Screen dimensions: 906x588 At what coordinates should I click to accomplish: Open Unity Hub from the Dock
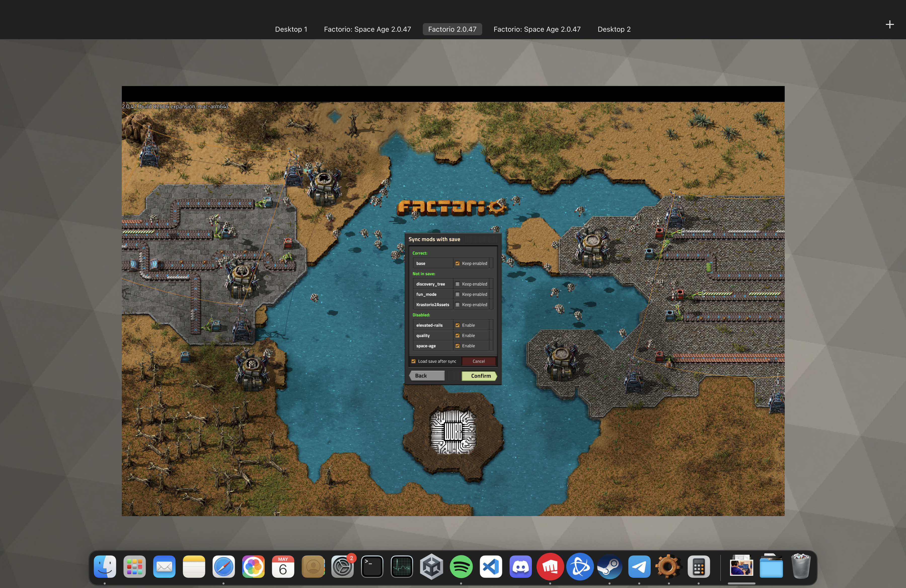(x=431, y=567)
